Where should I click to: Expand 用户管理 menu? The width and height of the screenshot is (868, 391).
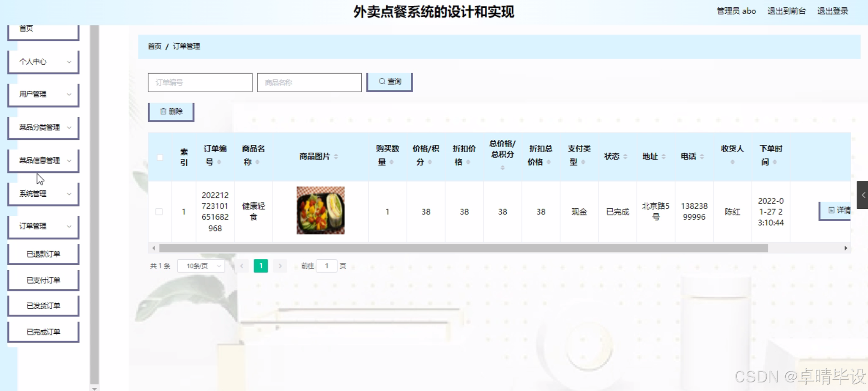[44, 94]
